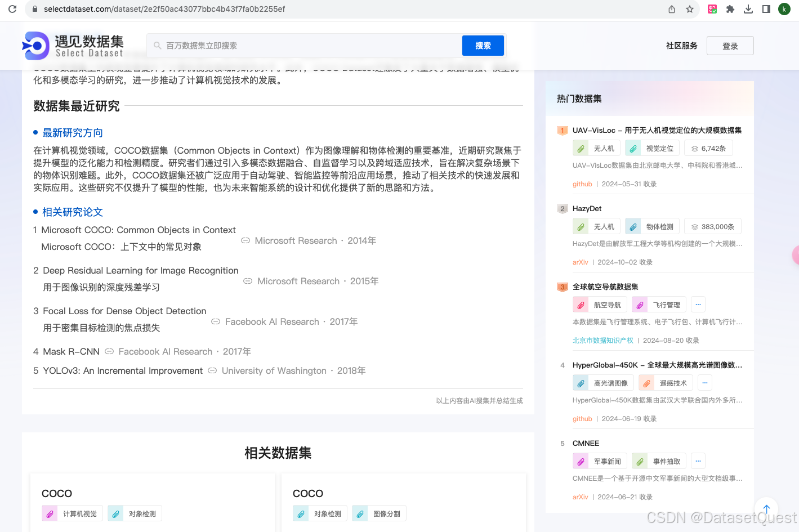
Task: Click the tag icon of 计算机视觉 on the COCO card
Action: point(50,514)
